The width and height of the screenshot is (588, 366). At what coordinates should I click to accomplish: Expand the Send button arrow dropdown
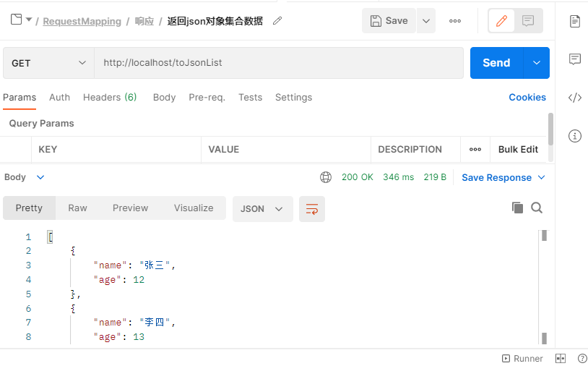[536, 63]
